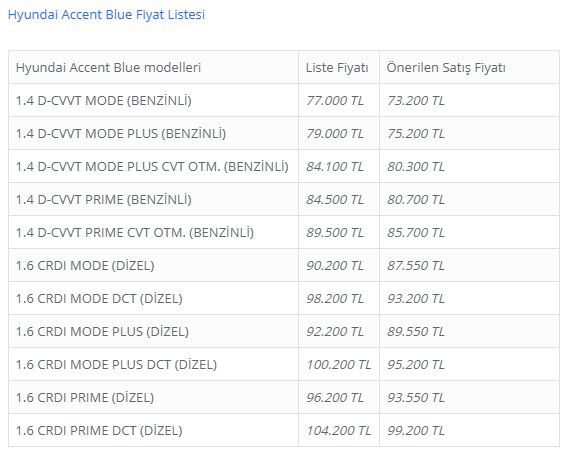
Task: Click the Liste Fiyatı column header
Action: [x=339, y=67]
